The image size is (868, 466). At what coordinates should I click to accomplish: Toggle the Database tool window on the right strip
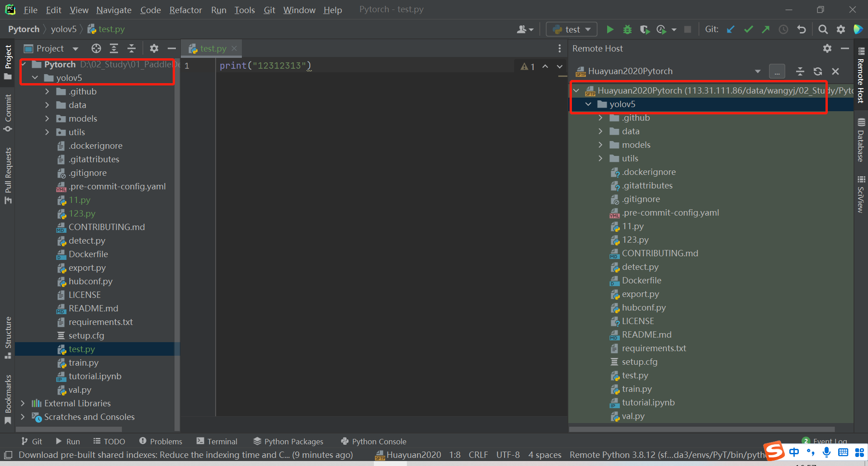click(861, 140)
